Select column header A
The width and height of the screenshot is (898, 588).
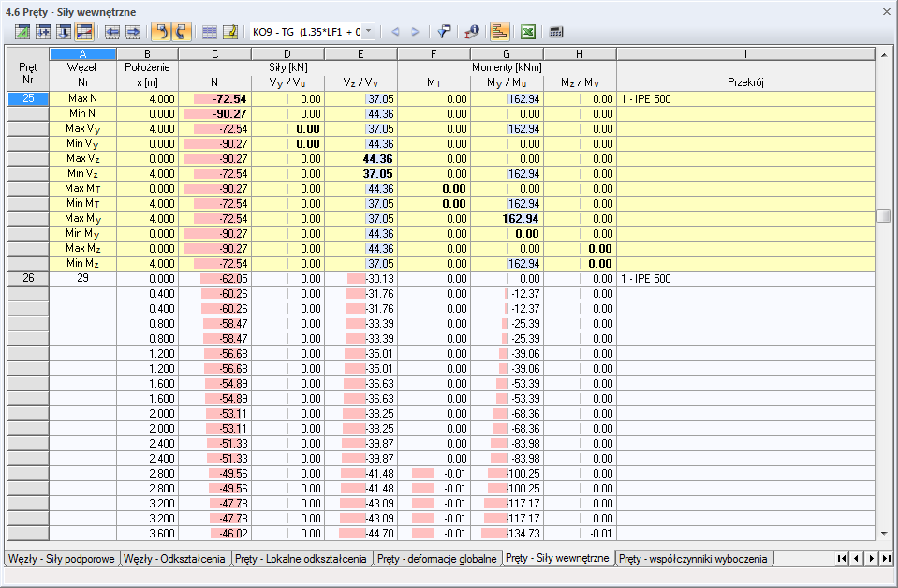83,53
